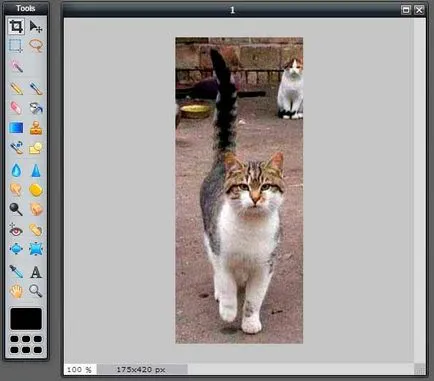Select the Sharpen cone tool
This screenshot has width=434, height=381.
(x=36, y=170)
